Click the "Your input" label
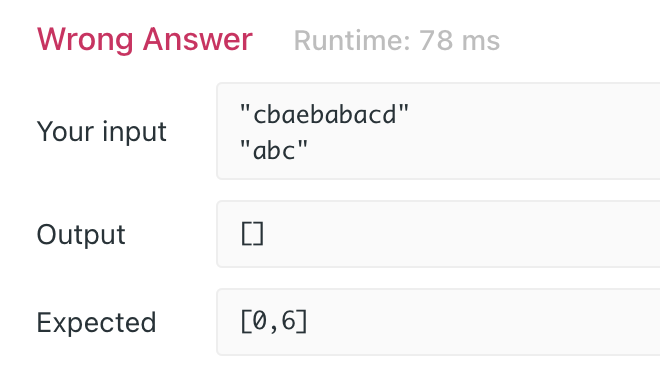The height and width of the screenshot is (386, 660). tap(101, 131)
